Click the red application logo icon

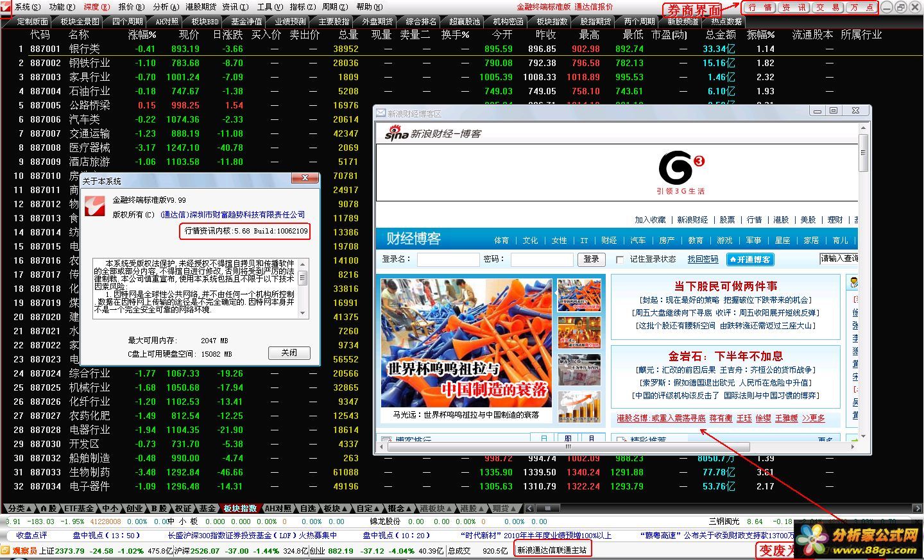click(x=6, y=6)
